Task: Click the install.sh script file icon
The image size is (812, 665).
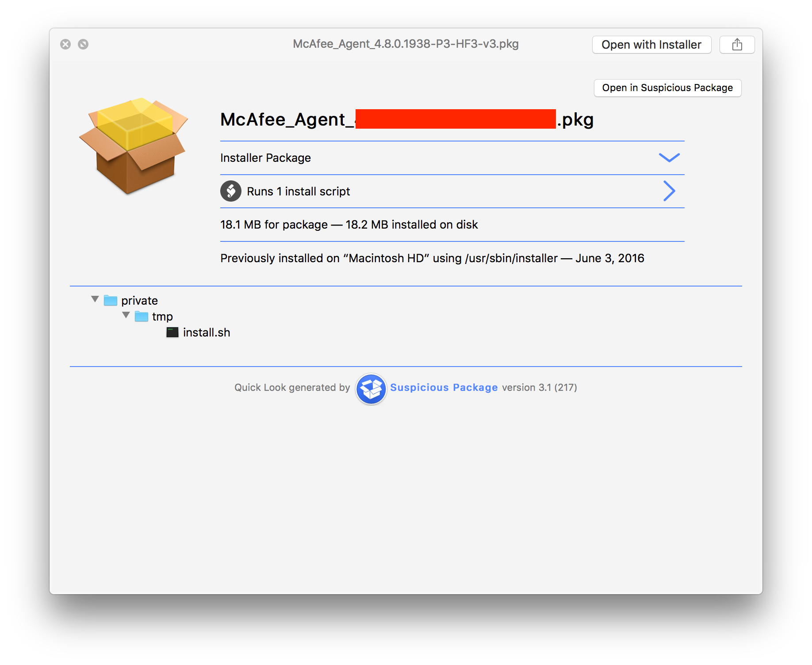Action: pos(172,332)
